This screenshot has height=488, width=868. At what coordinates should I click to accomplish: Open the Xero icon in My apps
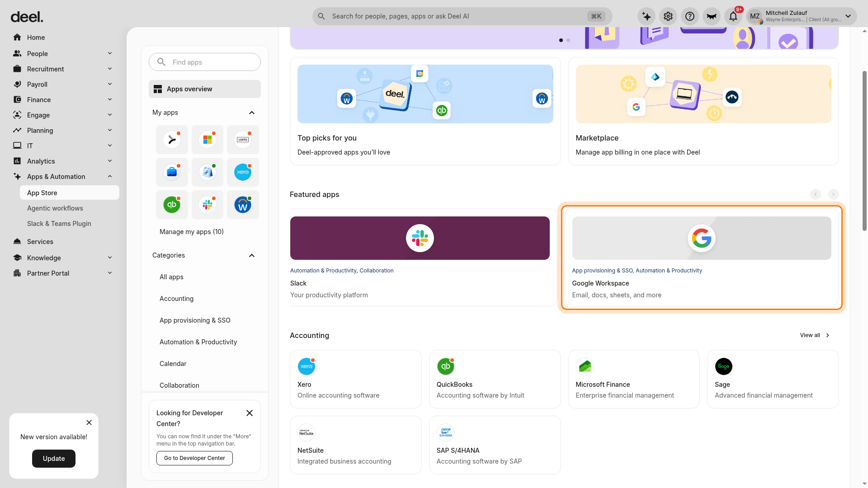pos(243,172)
